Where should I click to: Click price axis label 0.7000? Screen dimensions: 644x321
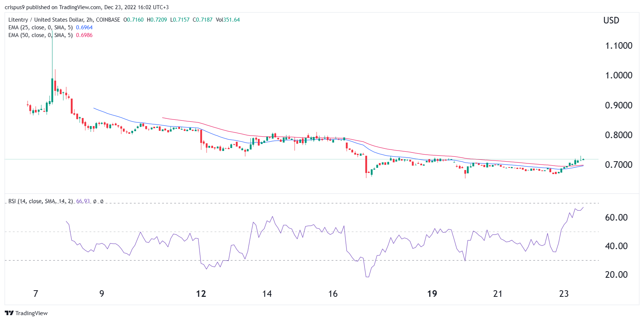point(619,165)
